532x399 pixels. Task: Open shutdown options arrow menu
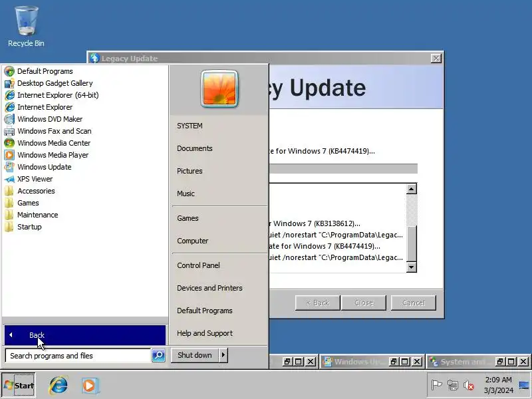[x=223, y=355]
